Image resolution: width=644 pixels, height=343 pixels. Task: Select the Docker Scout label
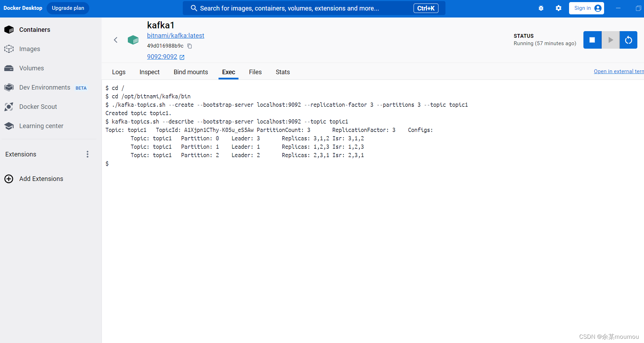click(x=38, y=107)
